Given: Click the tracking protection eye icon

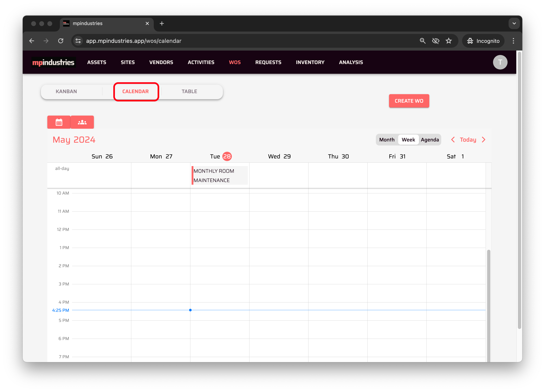Looking at the screenshot, I should click(435, 41).
